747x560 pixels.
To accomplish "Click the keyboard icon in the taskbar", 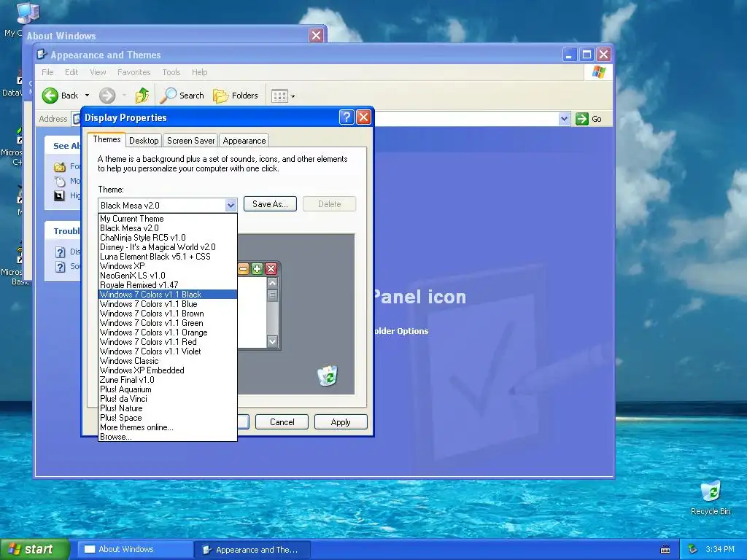I will pyautogui.click(x=665, y=550).
